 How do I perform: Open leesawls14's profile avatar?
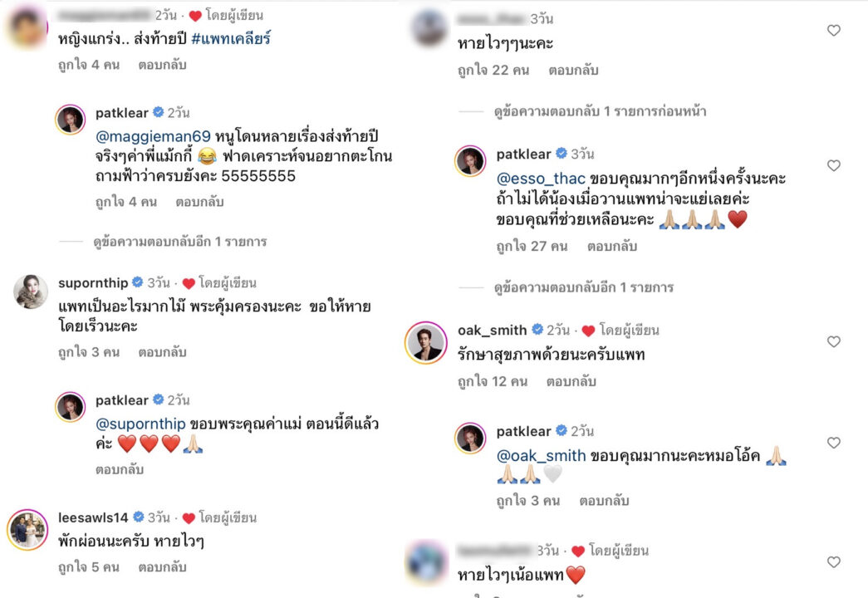tap(27, 530)
